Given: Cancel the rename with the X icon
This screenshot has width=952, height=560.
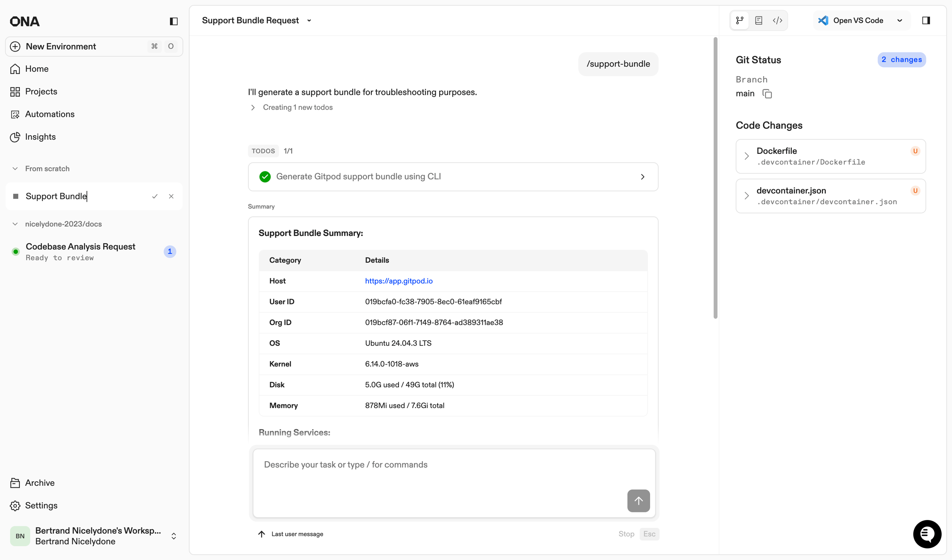Looking at the screenshot, I should (x=171, y=196).
